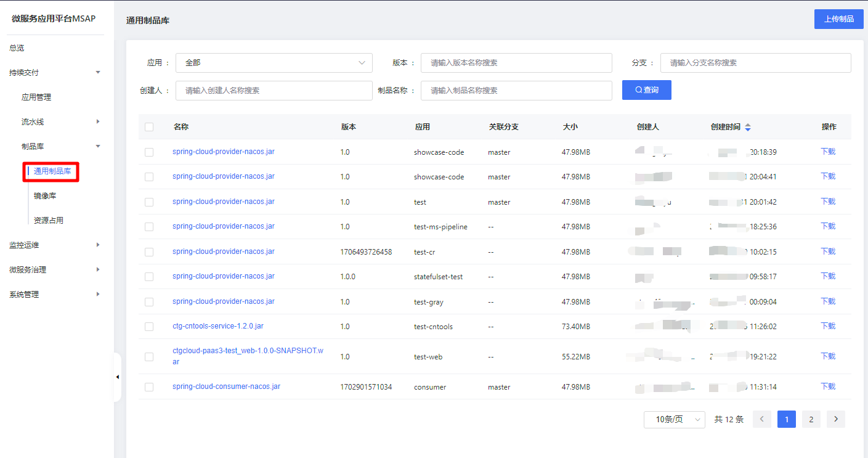Viewport: 868px width, 458px height.
Task: Go to next page arrow
Action: point(836,419)
